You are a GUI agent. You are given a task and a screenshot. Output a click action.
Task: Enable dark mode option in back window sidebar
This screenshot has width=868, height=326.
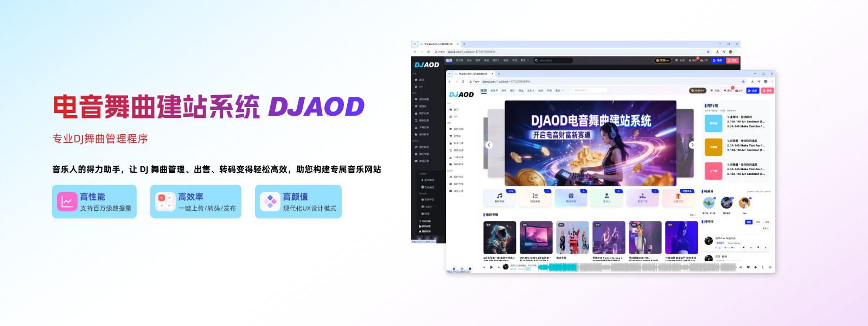[x=427, y=180]
